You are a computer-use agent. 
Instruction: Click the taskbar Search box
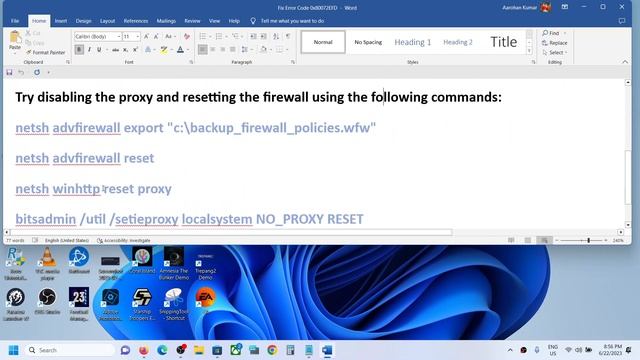pyautogui.click(x=70, y=350)
